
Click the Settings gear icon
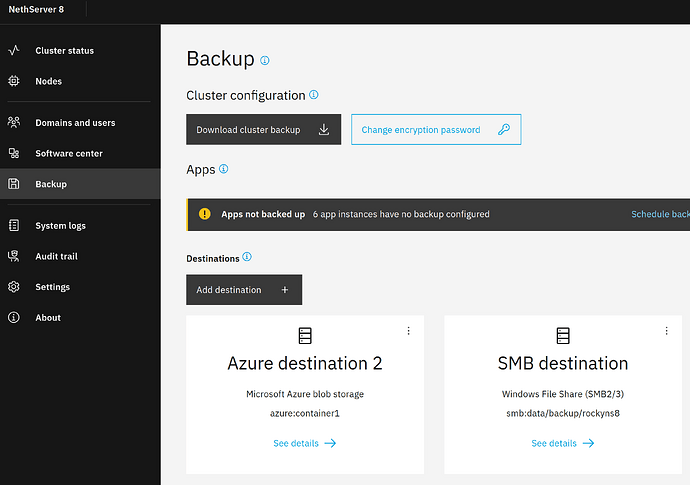pyautogui.click(x=14, y=287)
